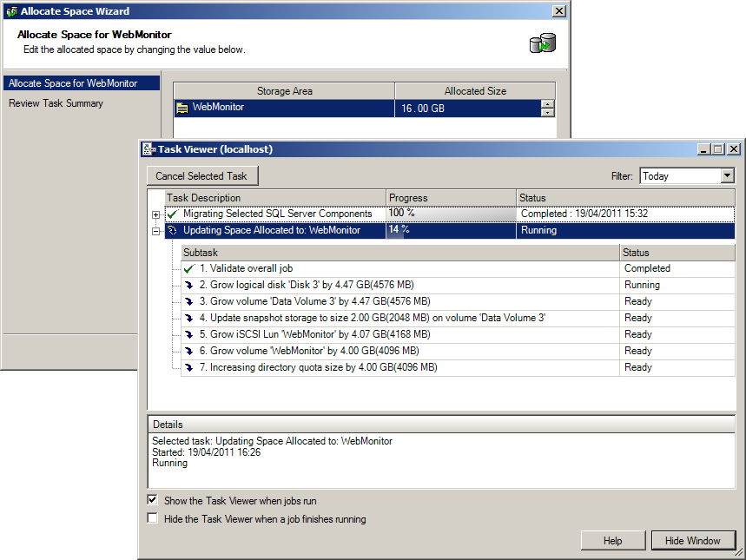Click the Allocate Space Wizard title bar icon

click(x=11, y=11)
